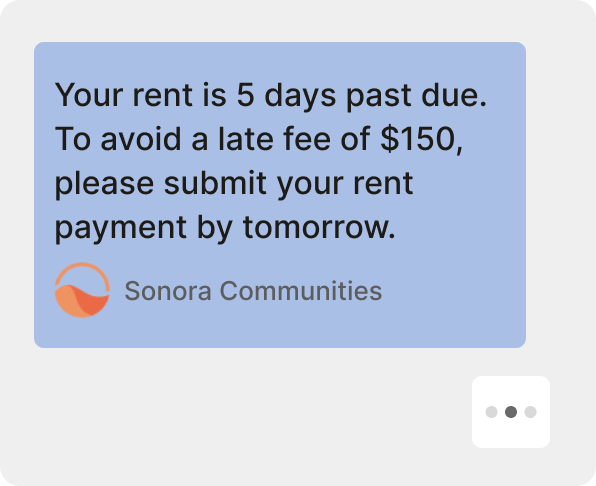The height and width of the screenshot is (486, 596).
Task: Select the dark middle typing dot
Action: pyautogui.click(x=510, y=412)
